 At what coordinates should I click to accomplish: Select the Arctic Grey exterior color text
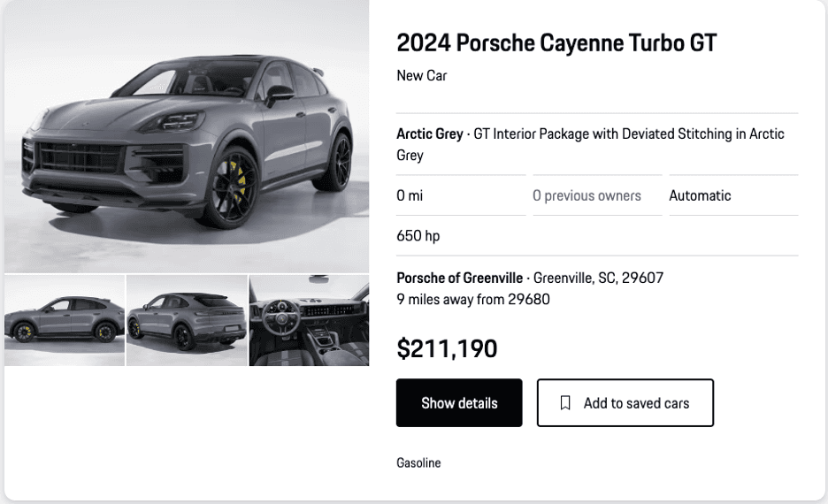[430, 134]
